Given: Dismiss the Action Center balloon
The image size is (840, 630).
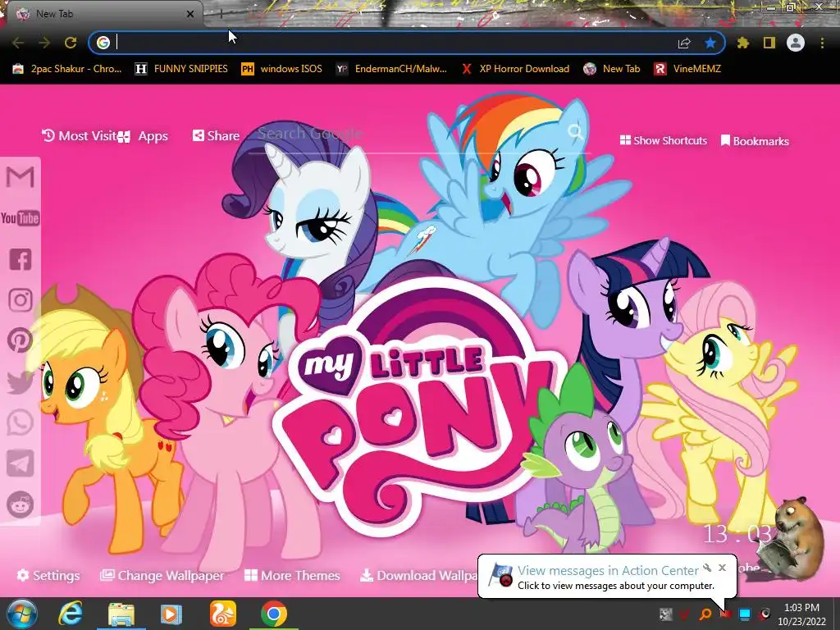Looking at the screenshot, I should coord(722,568).
